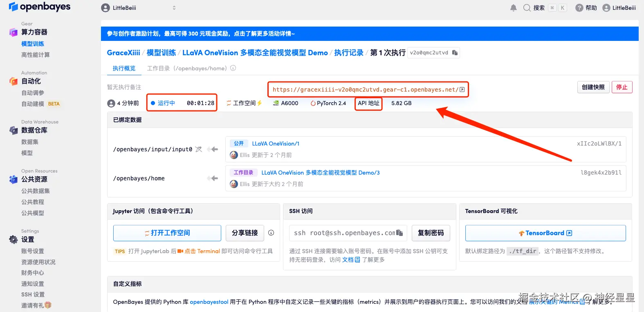Open 公共模型
Image resolution: width=644 pixels, height=312 pixels.
[33, 213]
